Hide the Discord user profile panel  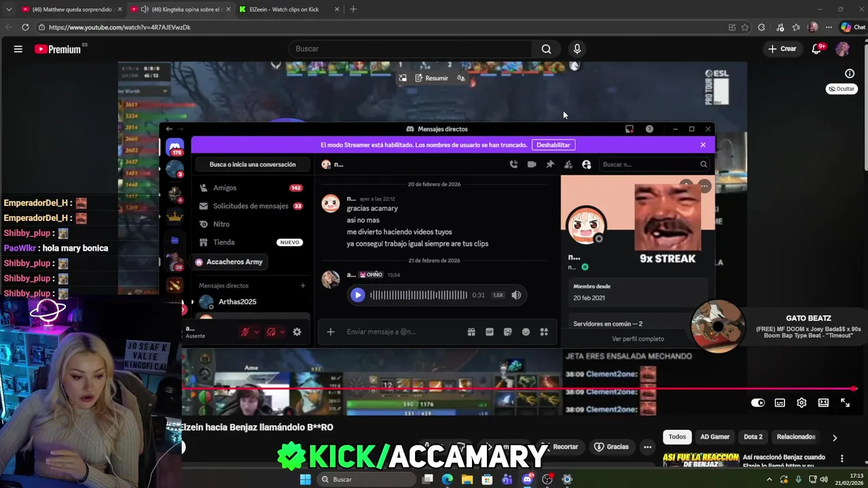(587, 164)
